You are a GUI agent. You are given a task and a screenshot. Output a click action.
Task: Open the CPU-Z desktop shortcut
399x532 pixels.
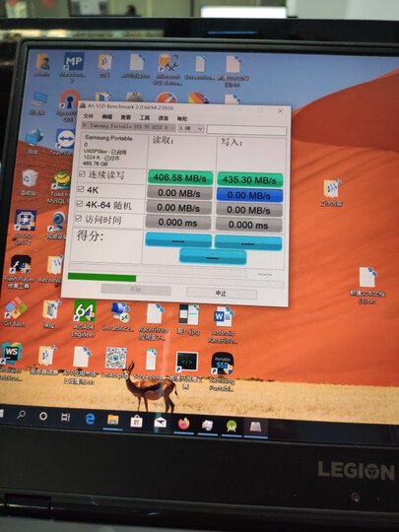click(x=25, y=227)
